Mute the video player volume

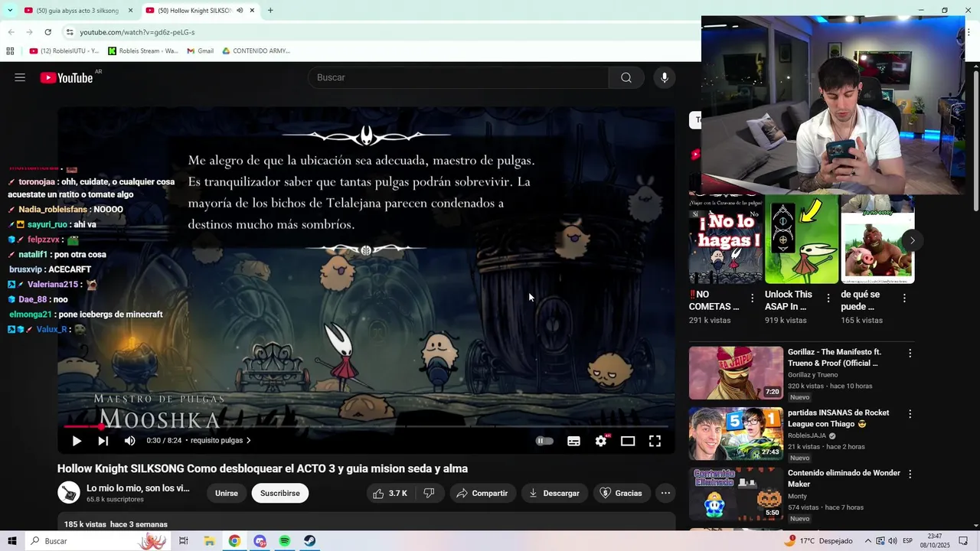pyautogui.click(x=129, y=441)
